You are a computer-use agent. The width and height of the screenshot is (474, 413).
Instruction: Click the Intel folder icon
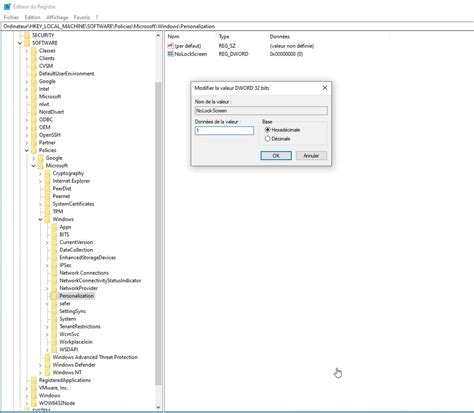pos(34,89)
